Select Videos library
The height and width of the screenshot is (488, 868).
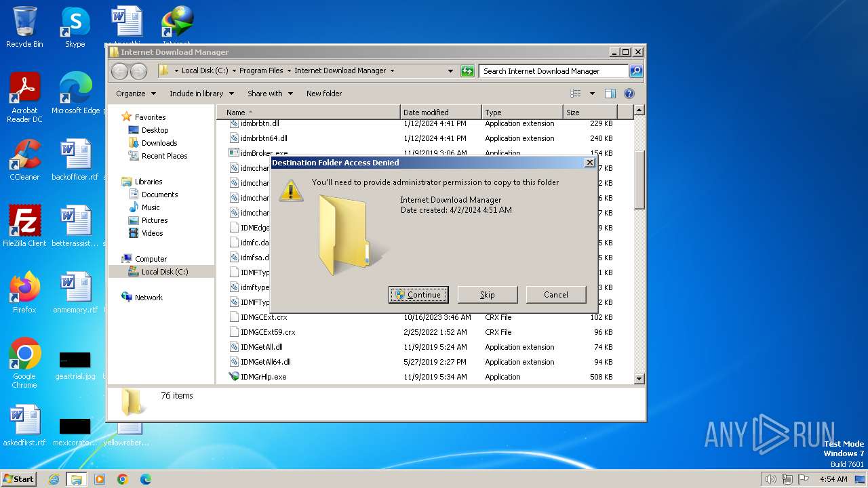pyautogui.click(x=152, y=233)
